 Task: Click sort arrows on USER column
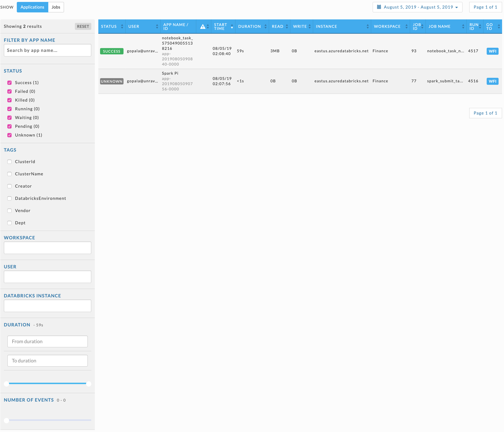coord(157,27)
